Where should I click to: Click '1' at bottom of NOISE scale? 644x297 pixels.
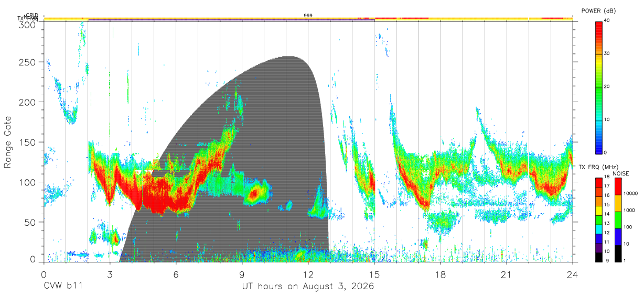click(624, 260)
